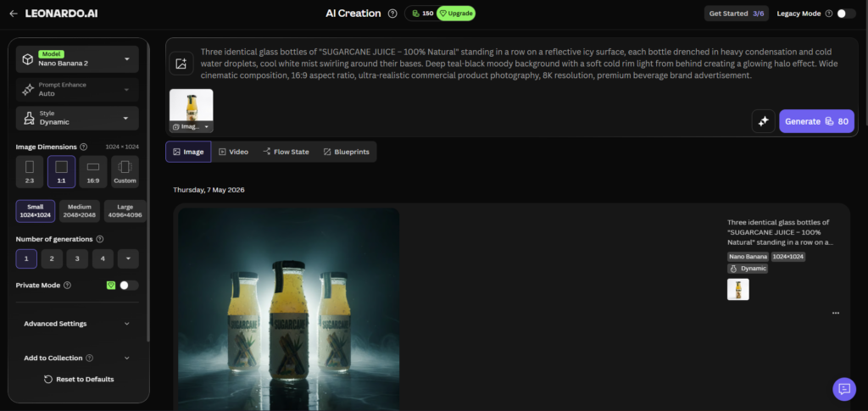
Task: Open more generation count options dropdown
Action: (x=129, y=258)
